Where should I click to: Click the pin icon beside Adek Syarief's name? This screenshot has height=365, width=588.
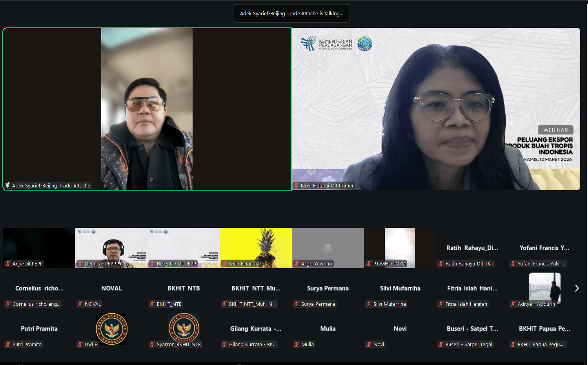coord(7,185)
